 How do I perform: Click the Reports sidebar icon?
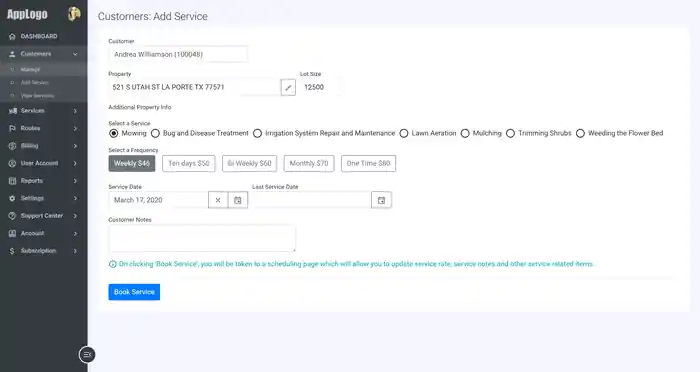point(12,181)
